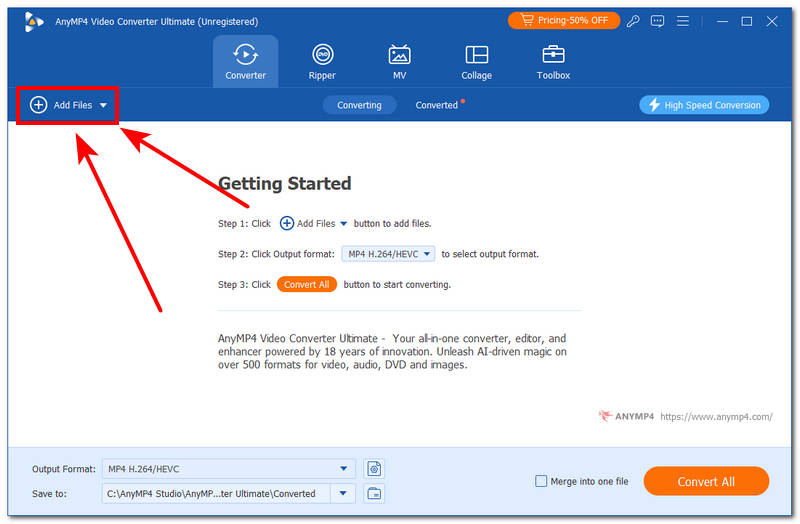Open the bottom Output Format dropdown
This screenshot has height=524, width=800.
tap(229, 468)
